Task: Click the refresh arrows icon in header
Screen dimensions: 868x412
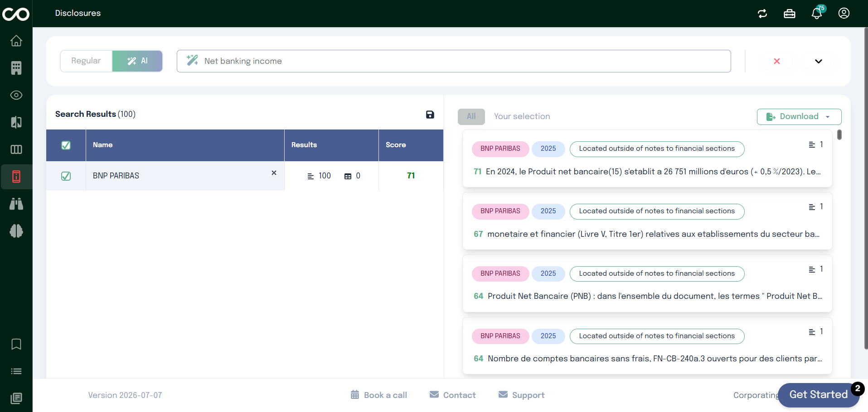Action: point(762,14)
